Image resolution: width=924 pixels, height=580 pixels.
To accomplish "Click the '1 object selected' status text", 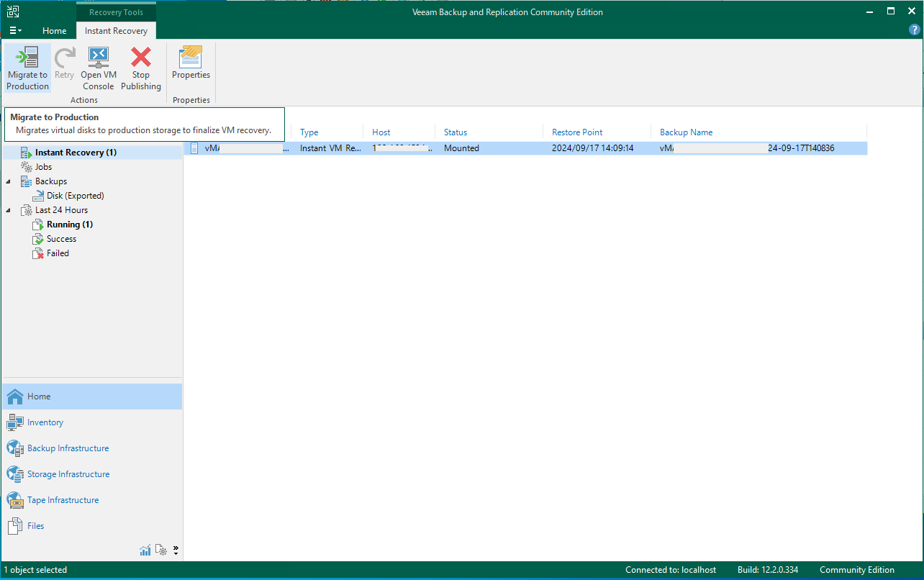I will tap(35, 570).
